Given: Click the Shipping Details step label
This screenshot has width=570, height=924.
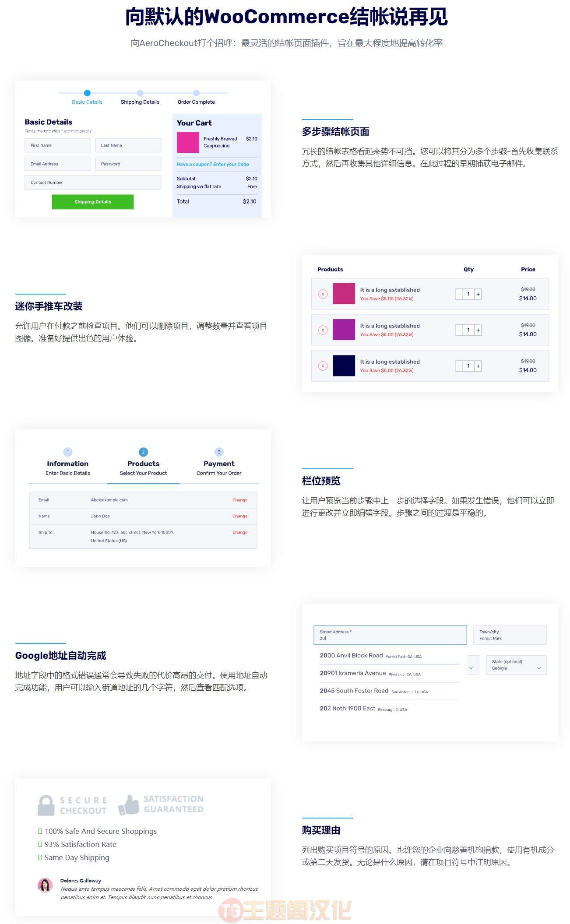Looking at the screenshot, I should pos(140,102).
